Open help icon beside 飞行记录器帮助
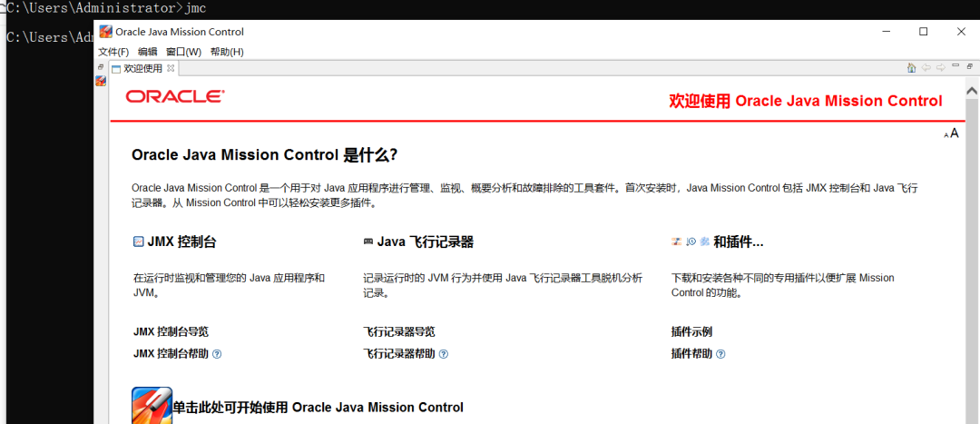980x424 pixels. click(443, 354)
